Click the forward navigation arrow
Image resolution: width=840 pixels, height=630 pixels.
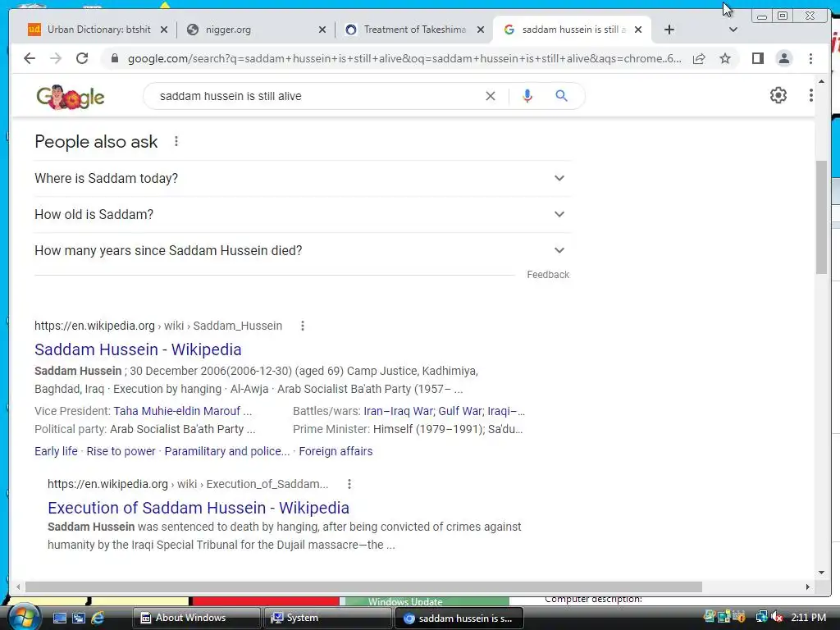(56, 58)
